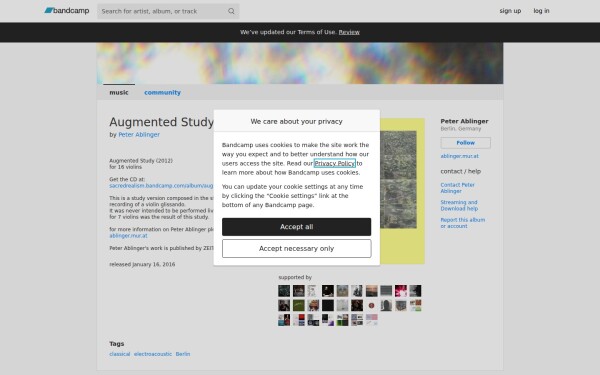The height and width of the screenshot is (375, 600).
Task: Open the ablinger.mur.at link in description
Action: pyautogui.click(x=128, y=236)
